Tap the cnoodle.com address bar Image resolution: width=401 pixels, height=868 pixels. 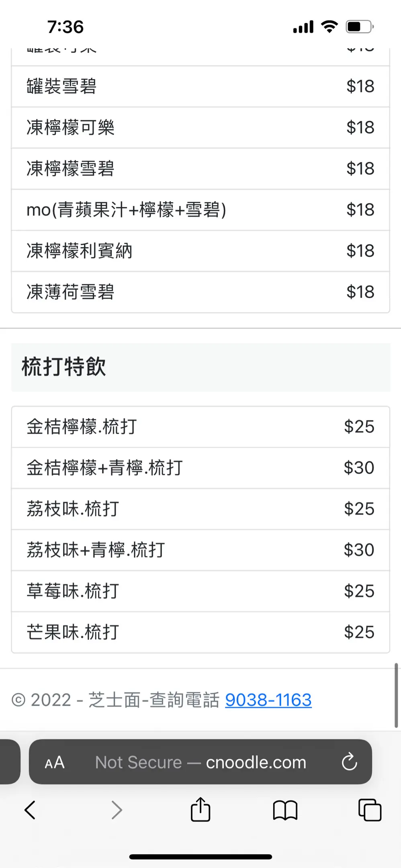(x=201, y=762)
